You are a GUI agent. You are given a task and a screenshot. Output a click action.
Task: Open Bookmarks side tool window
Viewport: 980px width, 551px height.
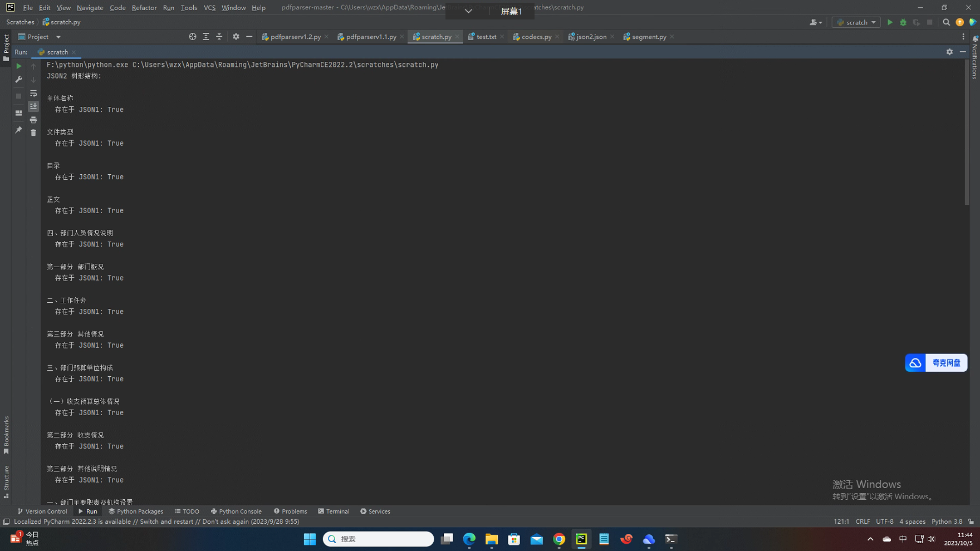pos(6,435)
